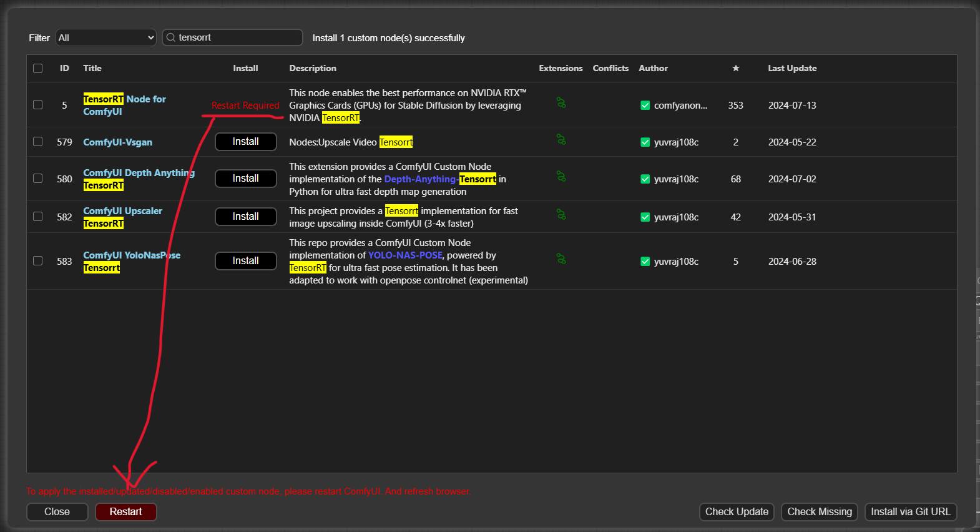Click the Description column header
Image resolution: width=980 pixels, height=532 pixels.
point(313,68)
